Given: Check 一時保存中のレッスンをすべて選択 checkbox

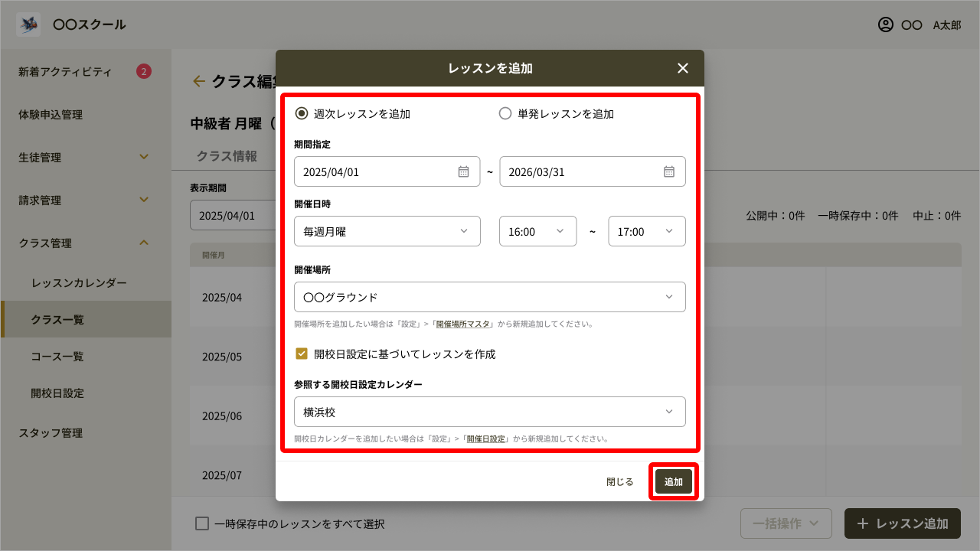Looking at the screenshot, I should 202,523.
